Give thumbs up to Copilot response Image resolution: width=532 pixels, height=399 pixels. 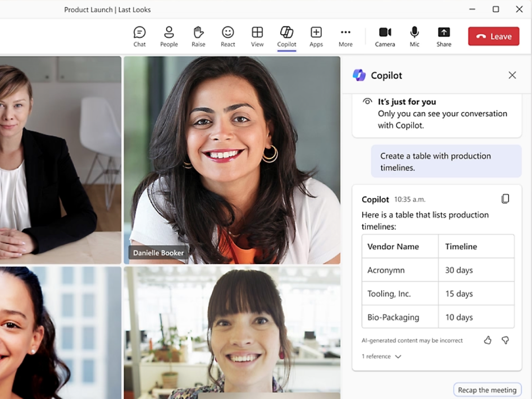[488, 340]
